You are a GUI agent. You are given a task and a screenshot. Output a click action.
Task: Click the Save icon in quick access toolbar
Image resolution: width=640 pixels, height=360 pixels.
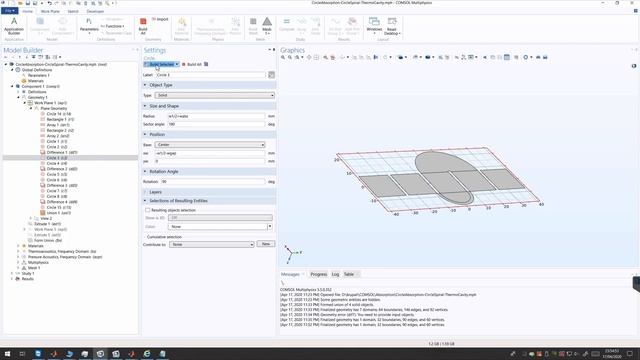tap(27, 3)
